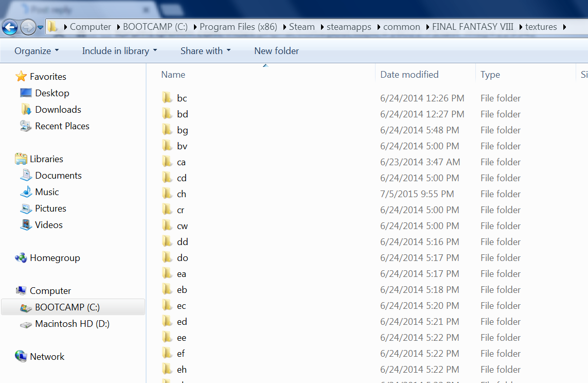Select folder icon for bd
Image resolution: width=588 pixels, height=383 pixels.
167,114
